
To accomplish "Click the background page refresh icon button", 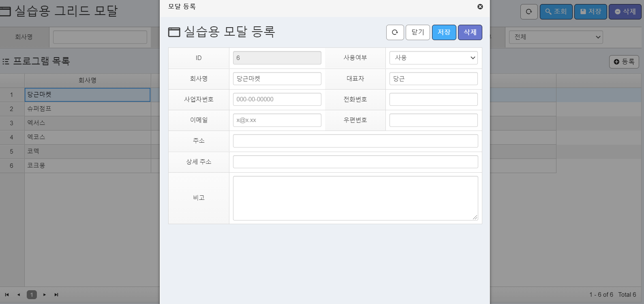I will (x=529, y=12).
